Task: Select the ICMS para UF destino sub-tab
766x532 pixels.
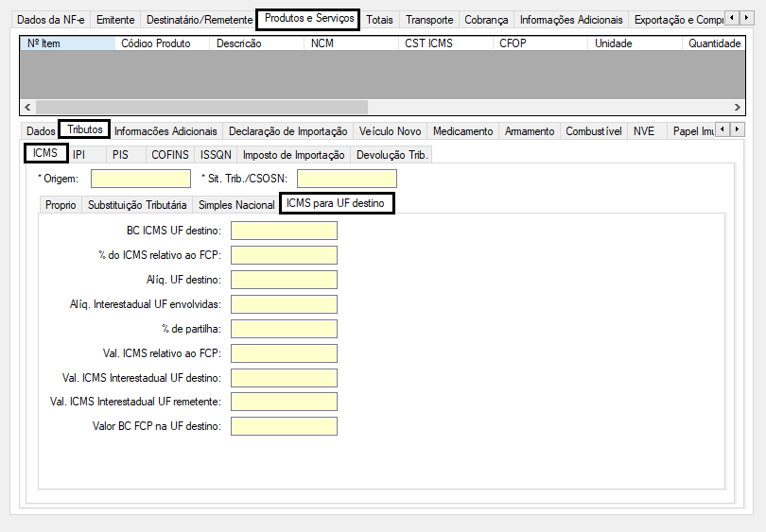Action: (x=337, y=203)
